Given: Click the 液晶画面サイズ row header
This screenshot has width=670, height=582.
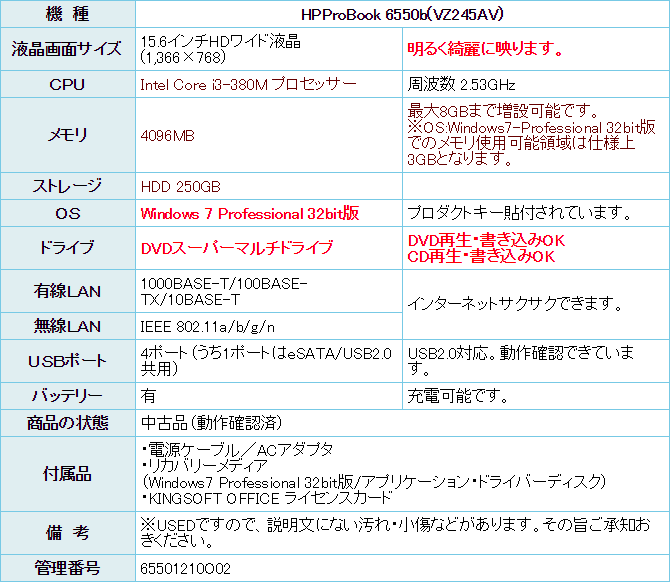Looking at the screenshot, I should point(67,49).
